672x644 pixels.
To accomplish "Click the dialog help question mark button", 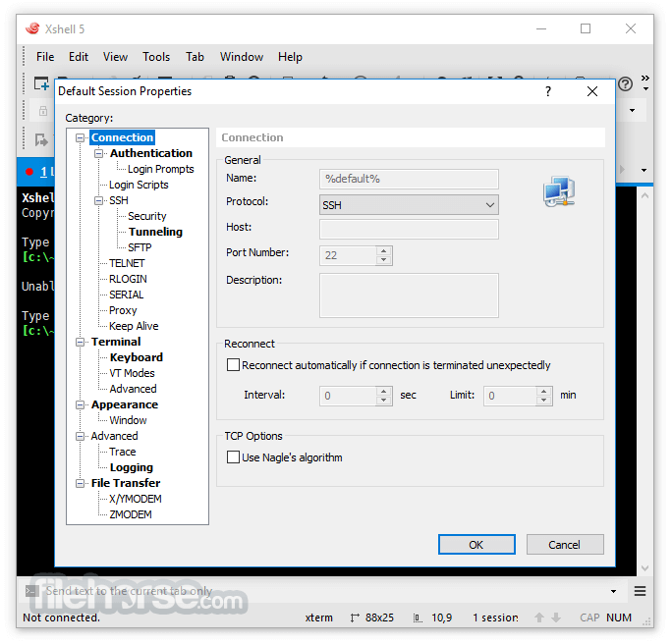I will [x=547, y=91].
